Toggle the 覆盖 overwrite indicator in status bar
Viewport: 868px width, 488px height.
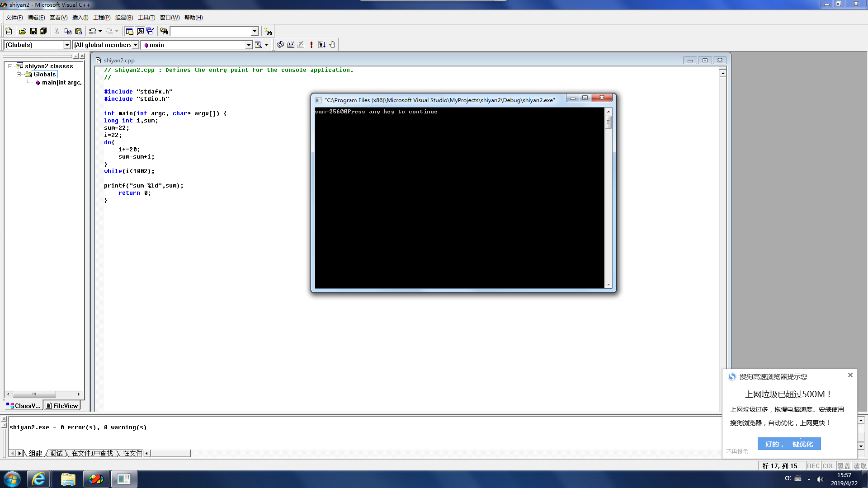(844, 466)
